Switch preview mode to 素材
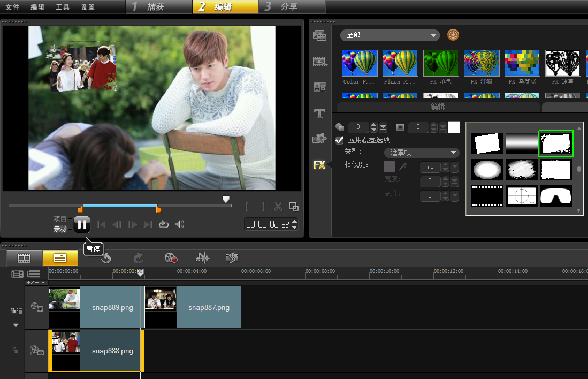Screen dimensions: 588x379 point(60,229)
